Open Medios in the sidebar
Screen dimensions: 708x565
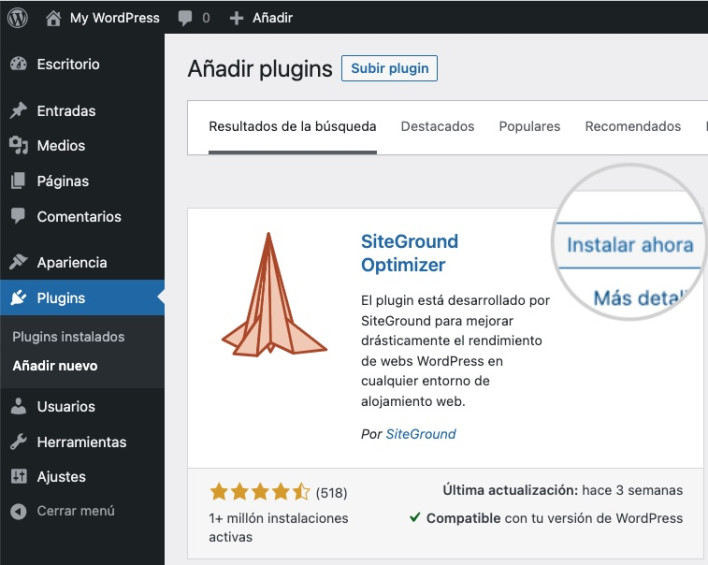tap(61, 145)
